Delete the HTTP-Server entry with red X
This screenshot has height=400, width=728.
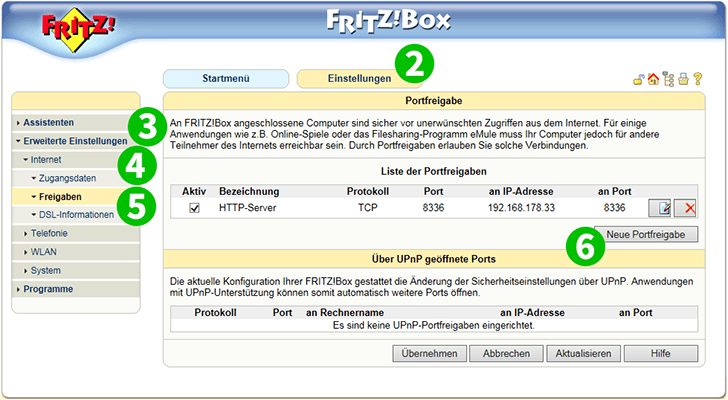(685, 208)
